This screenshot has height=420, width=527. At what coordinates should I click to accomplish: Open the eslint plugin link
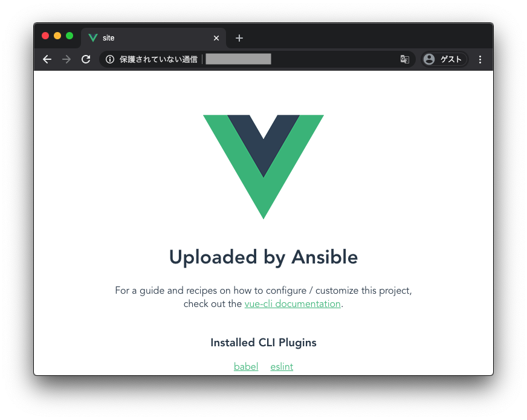click(282, 367)
